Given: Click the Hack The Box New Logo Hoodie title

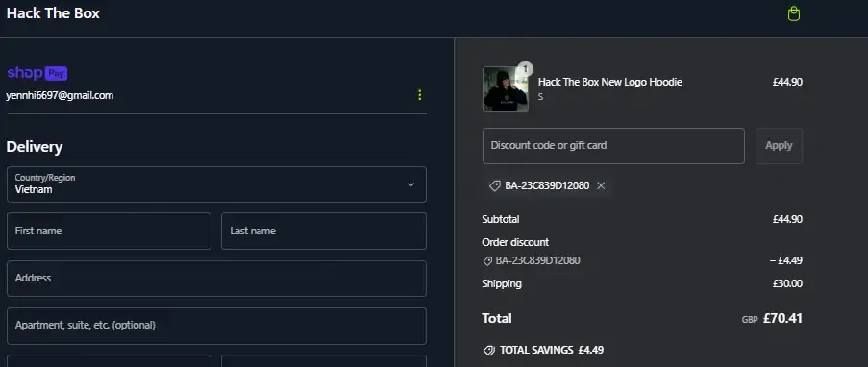Looking at the screenshot, I should (610, 82).
